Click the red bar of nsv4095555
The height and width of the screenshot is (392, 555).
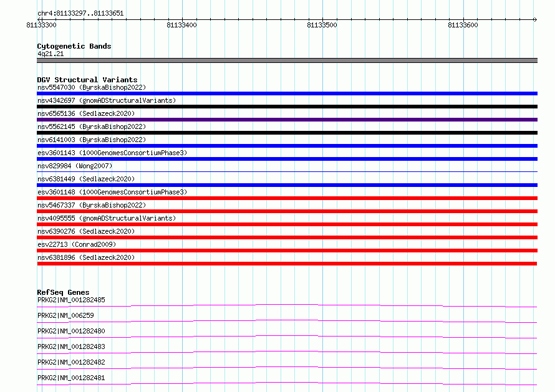coord(287,224)
